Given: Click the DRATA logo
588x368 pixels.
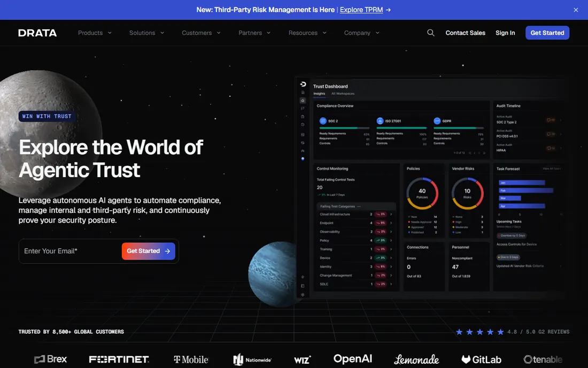Looking at the screenshot, I should point(37,33).
